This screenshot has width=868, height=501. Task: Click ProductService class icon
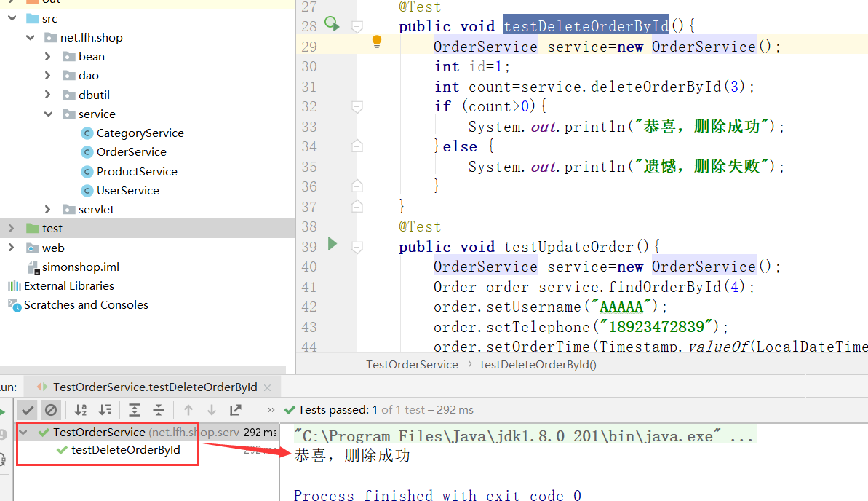tap(87, 171)
